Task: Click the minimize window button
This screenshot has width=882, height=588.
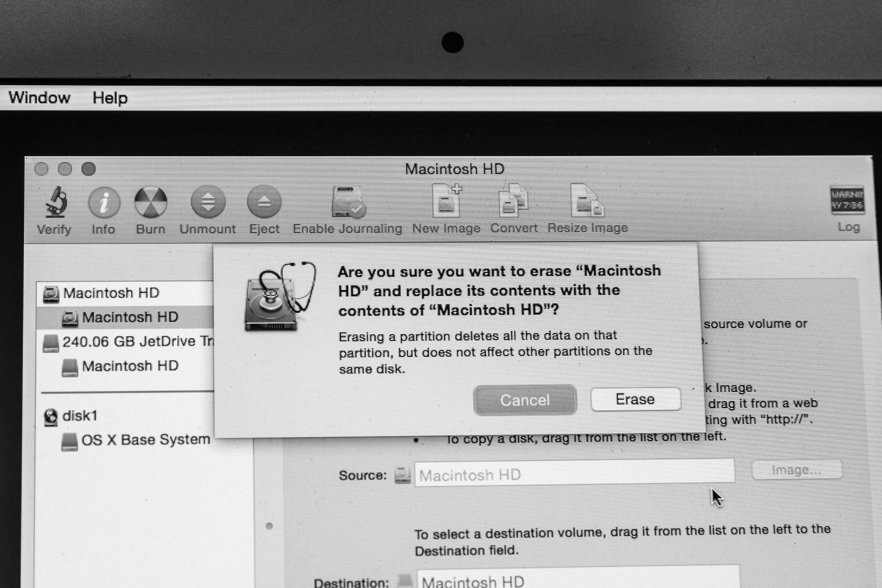Action: coord(65,169)
